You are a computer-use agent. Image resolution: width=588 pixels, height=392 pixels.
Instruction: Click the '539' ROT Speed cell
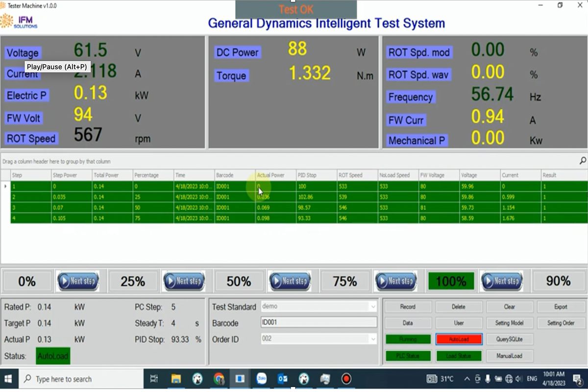click(358, 197)
